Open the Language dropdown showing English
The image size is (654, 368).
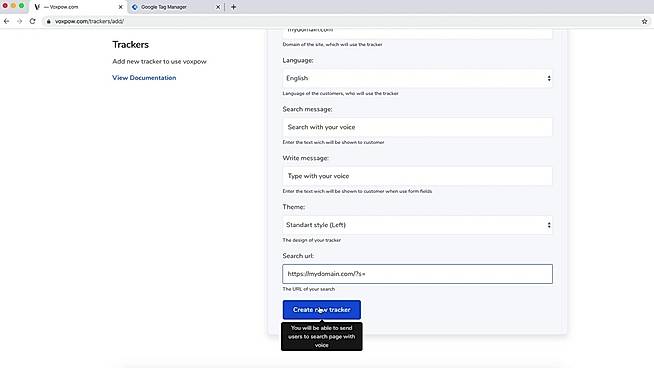coord(418,78)
